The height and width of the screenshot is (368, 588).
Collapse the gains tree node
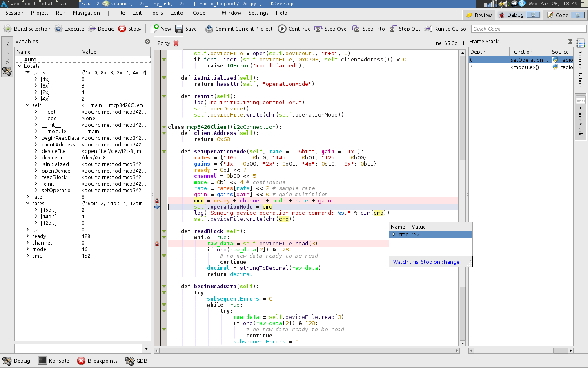point(27,72)
